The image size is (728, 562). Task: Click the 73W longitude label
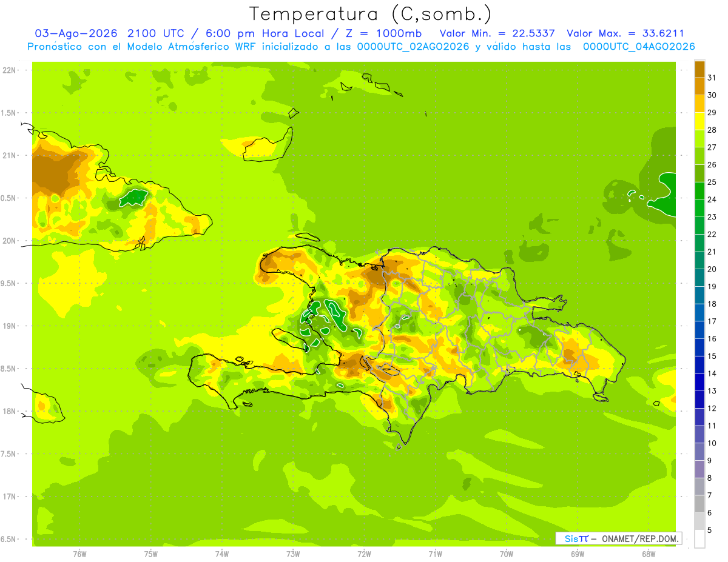[293, 554]
